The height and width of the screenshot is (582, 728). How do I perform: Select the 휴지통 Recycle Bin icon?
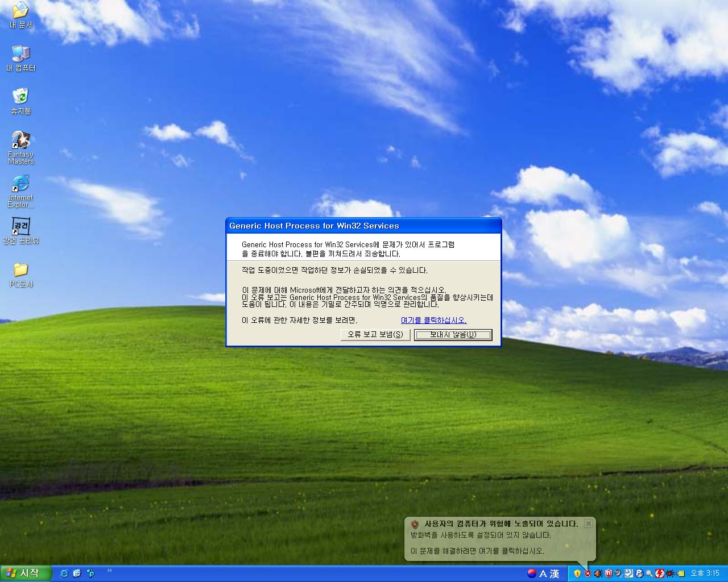click(x=20, y=102)
